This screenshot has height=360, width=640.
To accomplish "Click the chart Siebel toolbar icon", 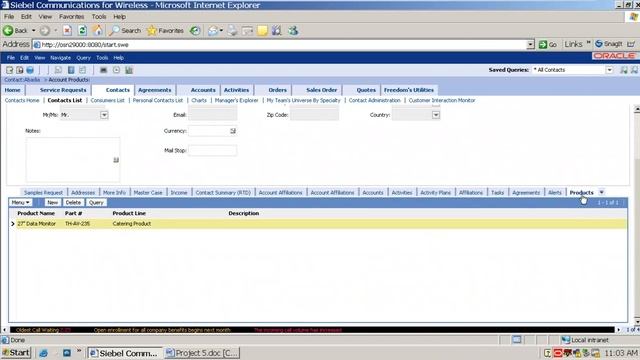I will click(x=129, y=70).
